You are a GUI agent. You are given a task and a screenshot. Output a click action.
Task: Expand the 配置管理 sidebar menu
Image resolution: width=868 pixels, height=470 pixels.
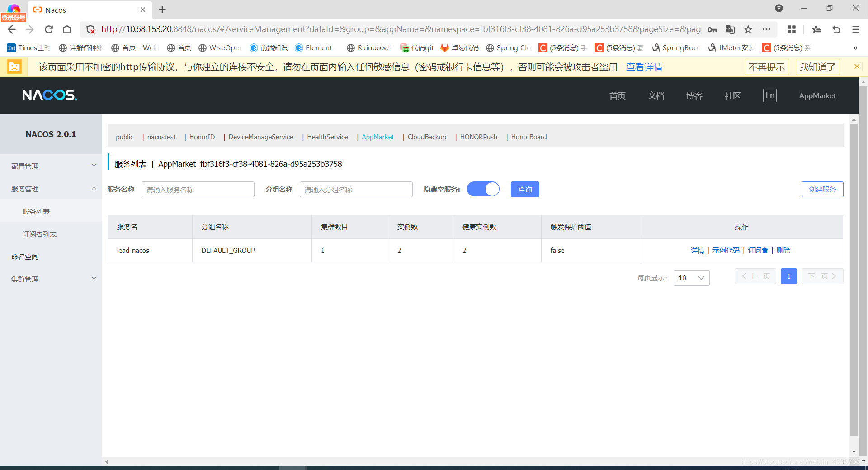tap(51, 166)
